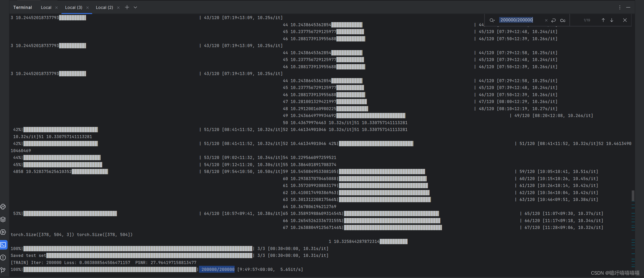The height and width of the screenshot is (278, 644).
Task: Click the 49/120 [08:20<12:08 progress text
Action: coord(554,115)
